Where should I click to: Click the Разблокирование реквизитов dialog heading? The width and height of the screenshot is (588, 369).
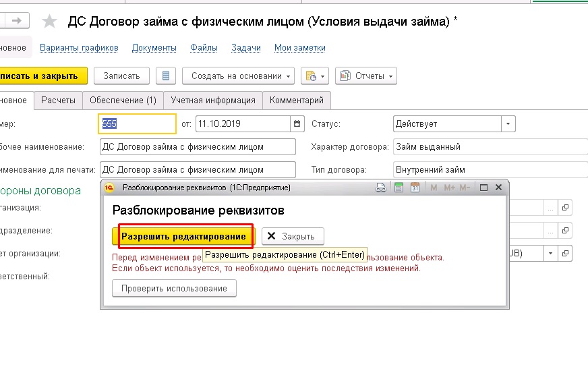click(198, 210)
